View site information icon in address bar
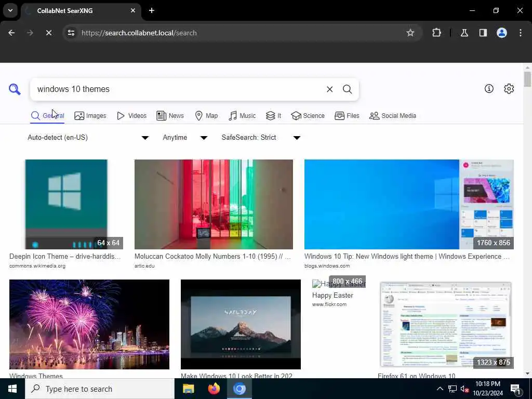532x399 pixels. point(71,33)
